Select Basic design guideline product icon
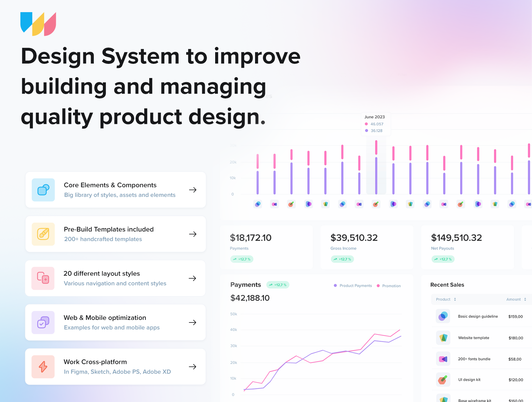The width and height of the screenshot is (532, 402). pos(443,316)
